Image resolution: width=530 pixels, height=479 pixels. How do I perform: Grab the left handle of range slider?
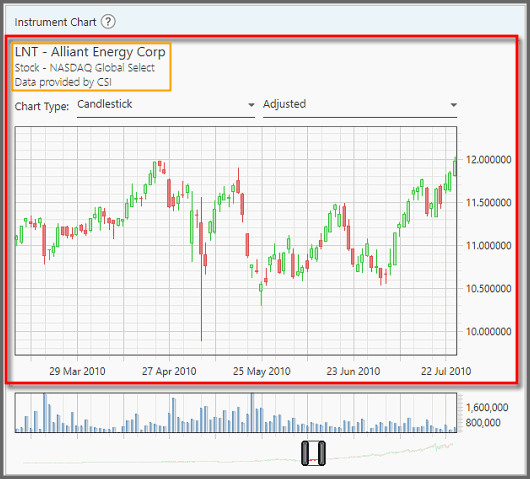pos(305,453)
